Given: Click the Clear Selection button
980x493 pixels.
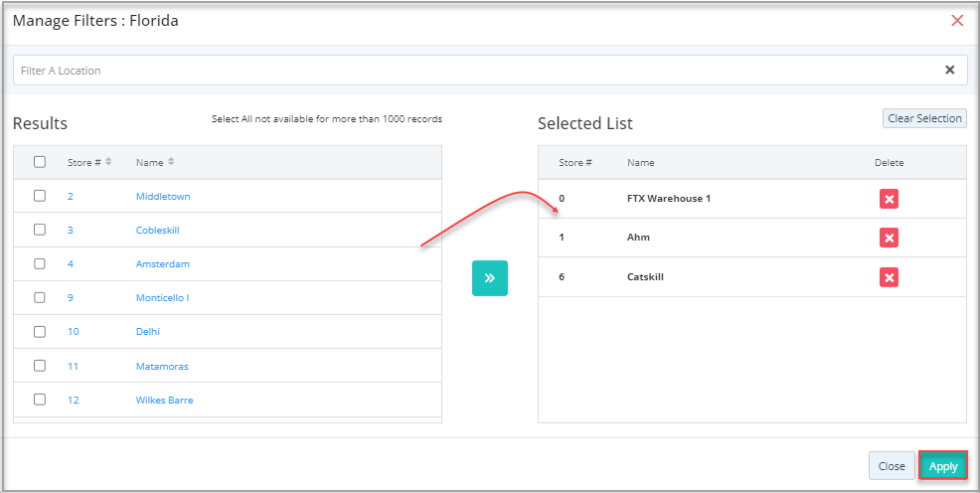Looking at the screenshot, I should click(924, 118).
